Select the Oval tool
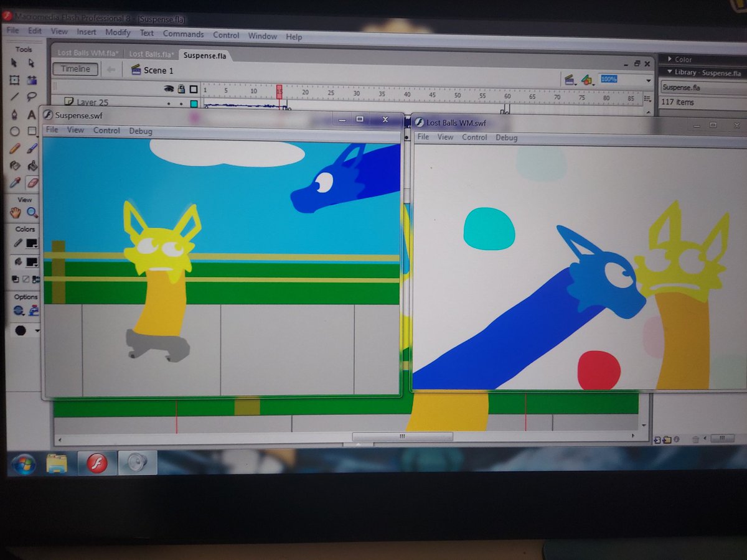The image size is (747, 560). (x=14, y=131)
